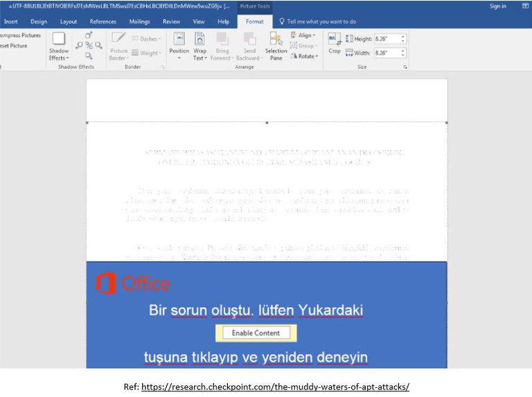The image size is (532, 397).
Task: Click the Office logo in the banner
Action: point(132,283)
